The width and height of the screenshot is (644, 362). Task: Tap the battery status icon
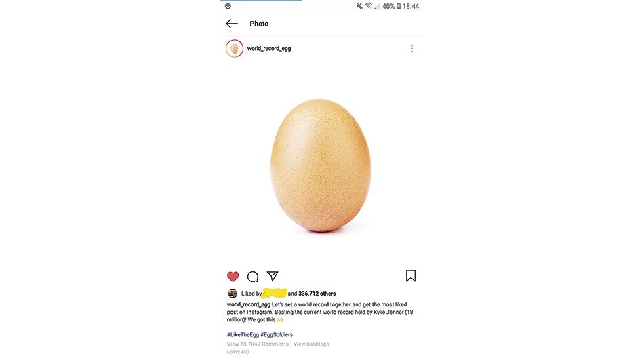(399, 6)
